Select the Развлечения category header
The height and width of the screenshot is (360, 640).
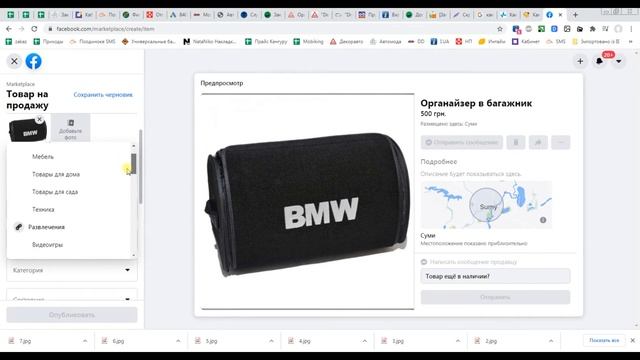pos(46,227)
